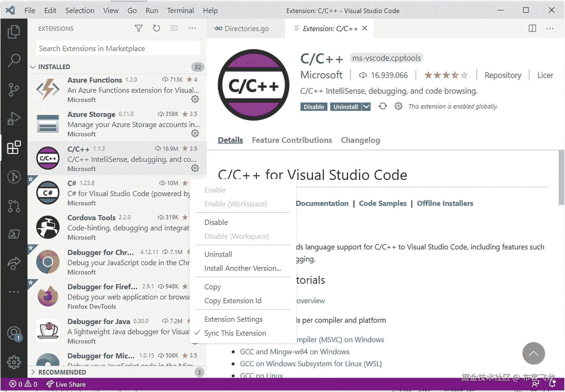Switch to the Changelog tab
Screen dimensions: 565x392
(360, 140)
